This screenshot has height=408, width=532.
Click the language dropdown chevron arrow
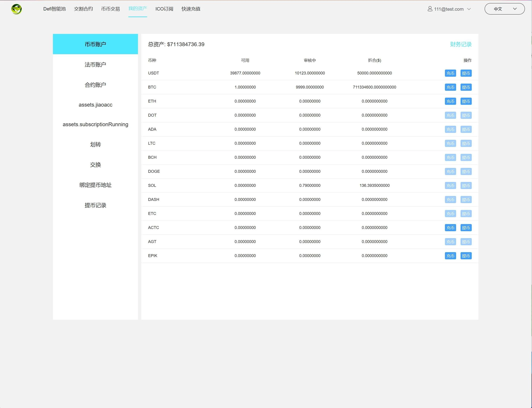pos(515,9)
